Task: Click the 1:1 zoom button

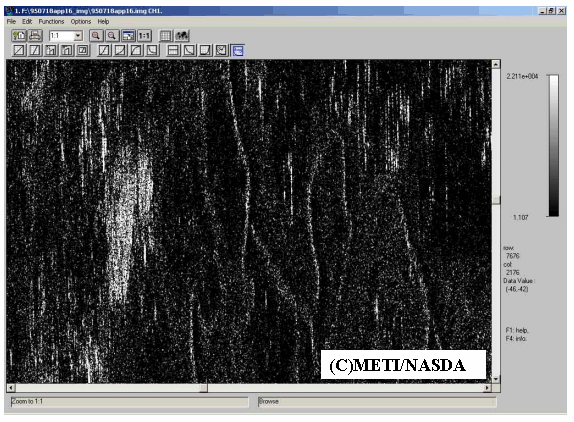Action: [144, 36]
